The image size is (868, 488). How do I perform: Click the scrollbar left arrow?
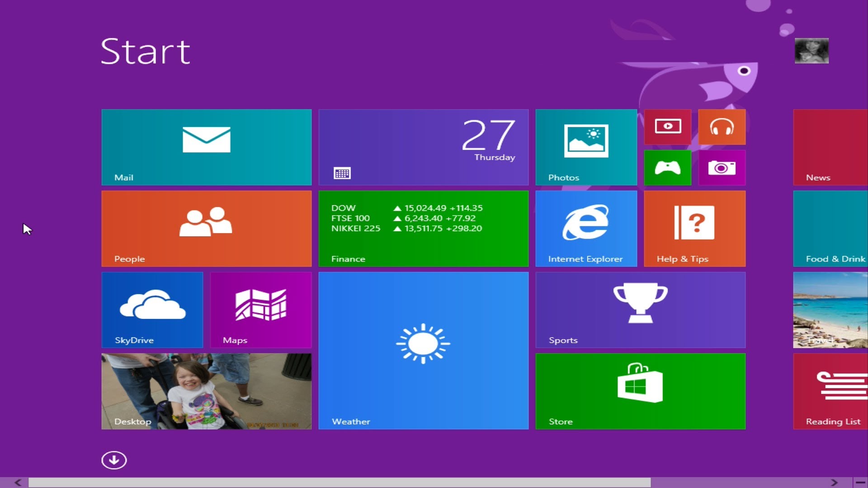point(18,483)
